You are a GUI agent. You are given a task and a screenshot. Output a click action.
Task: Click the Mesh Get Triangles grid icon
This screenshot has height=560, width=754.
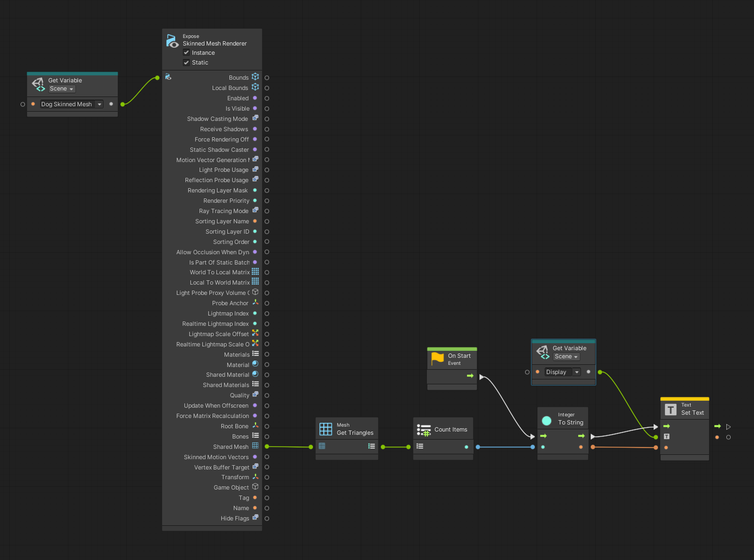click(325, 429)
